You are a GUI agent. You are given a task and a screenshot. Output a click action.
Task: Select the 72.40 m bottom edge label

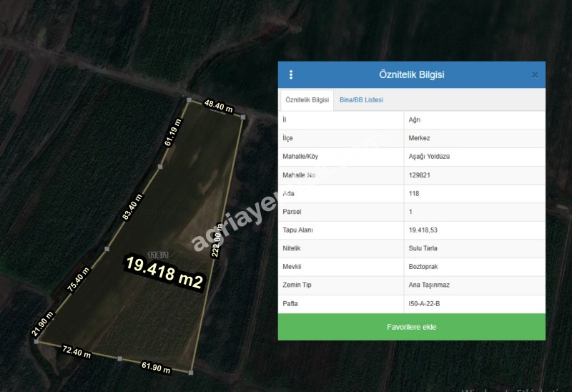[77, 353]
